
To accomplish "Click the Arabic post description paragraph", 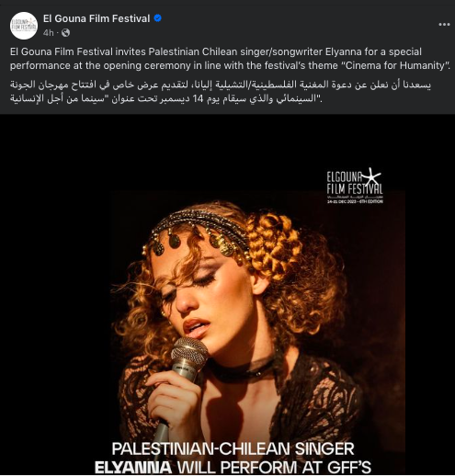I will click(221, 92).
